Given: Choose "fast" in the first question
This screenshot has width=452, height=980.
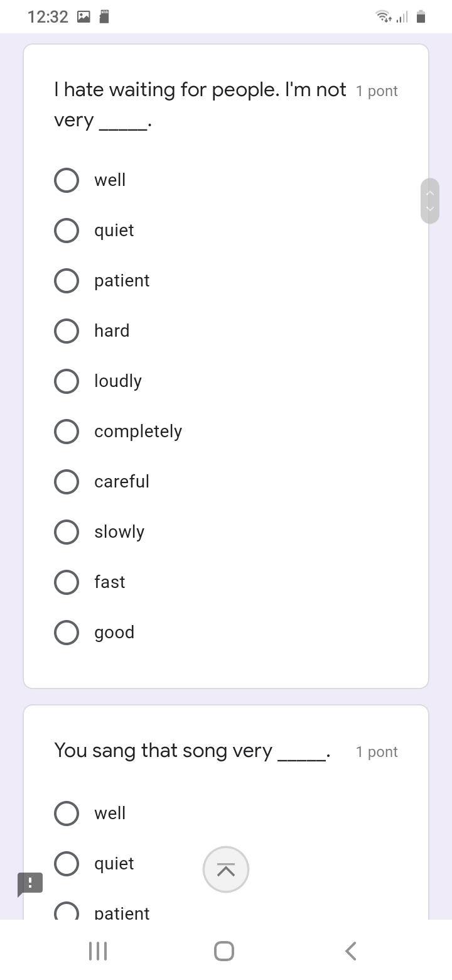Looking at the screenshot, I should 67,582.
